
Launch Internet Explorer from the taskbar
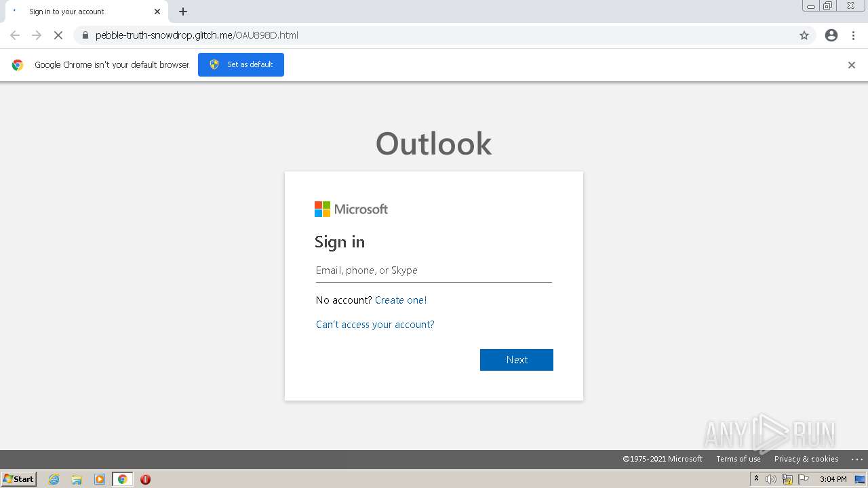click(54, 479)
